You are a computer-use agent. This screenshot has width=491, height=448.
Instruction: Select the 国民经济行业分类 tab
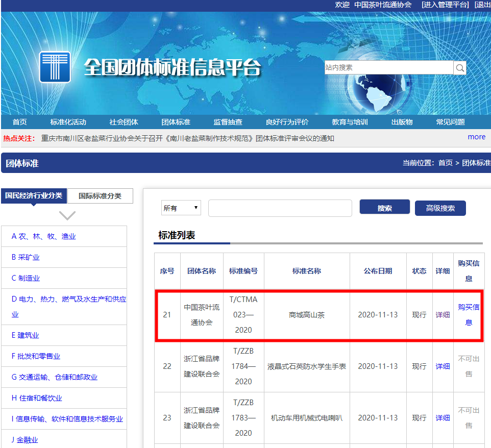(34, 196)
